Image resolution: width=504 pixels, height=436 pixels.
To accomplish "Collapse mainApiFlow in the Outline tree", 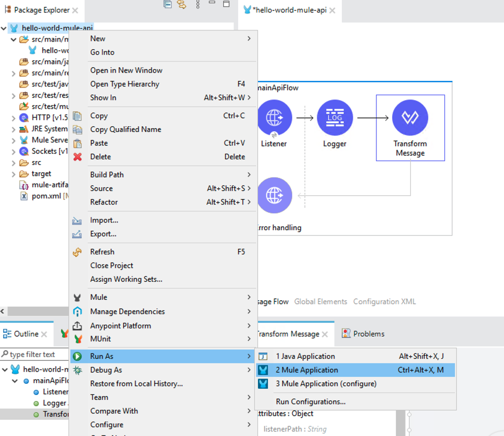I will click(14, 381).
